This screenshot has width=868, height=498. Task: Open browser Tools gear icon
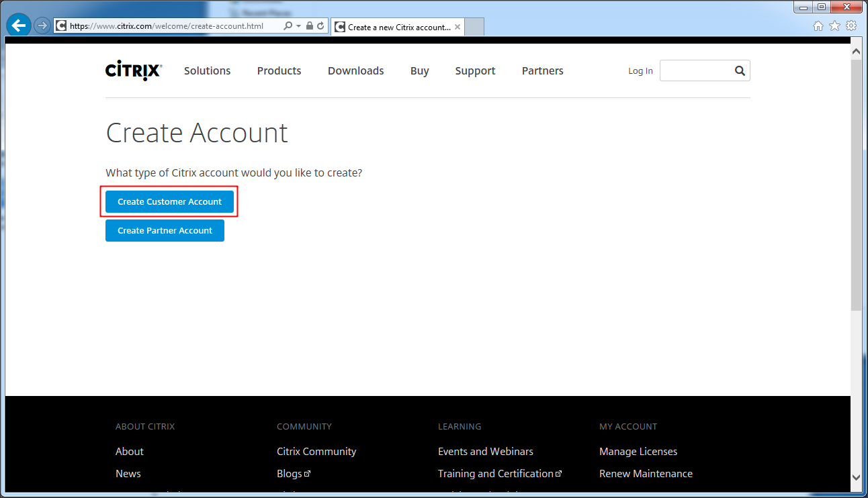point(851,26)
